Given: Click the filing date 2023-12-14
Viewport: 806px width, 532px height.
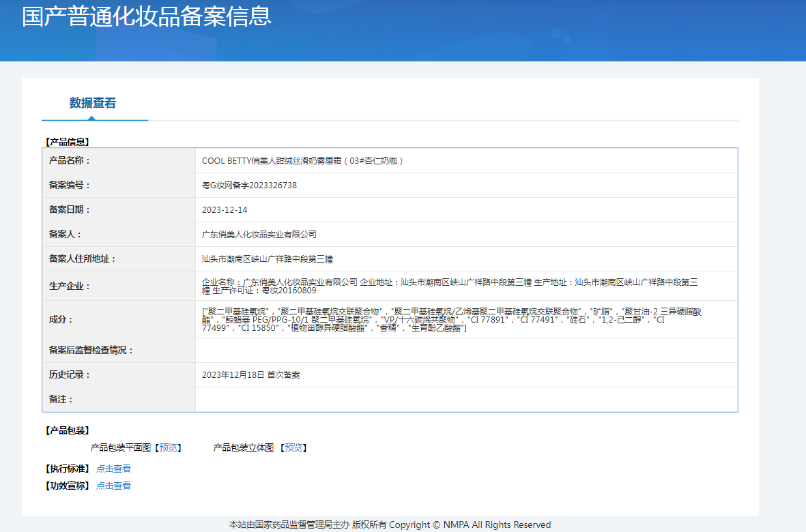Looking at the screenshot, I should 225,210.
